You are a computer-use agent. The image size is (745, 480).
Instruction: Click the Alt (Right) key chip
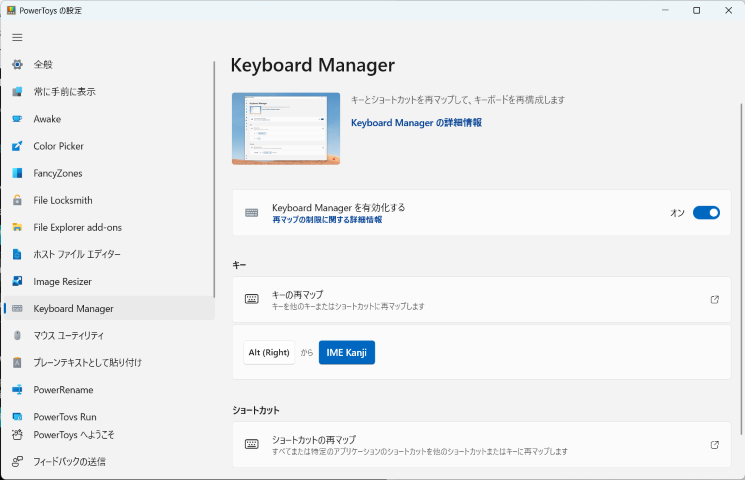click(269, 352)
